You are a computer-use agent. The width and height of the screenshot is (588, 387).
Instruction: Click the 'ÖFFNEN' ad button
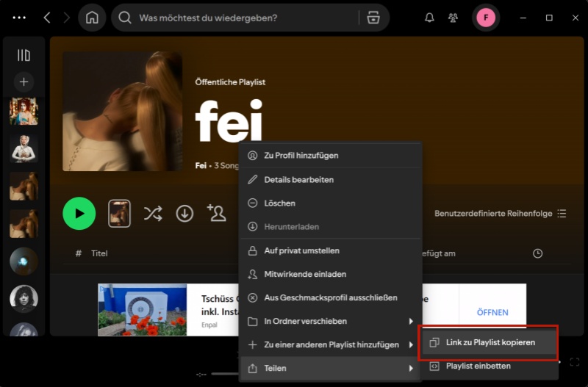coord(492,312)
